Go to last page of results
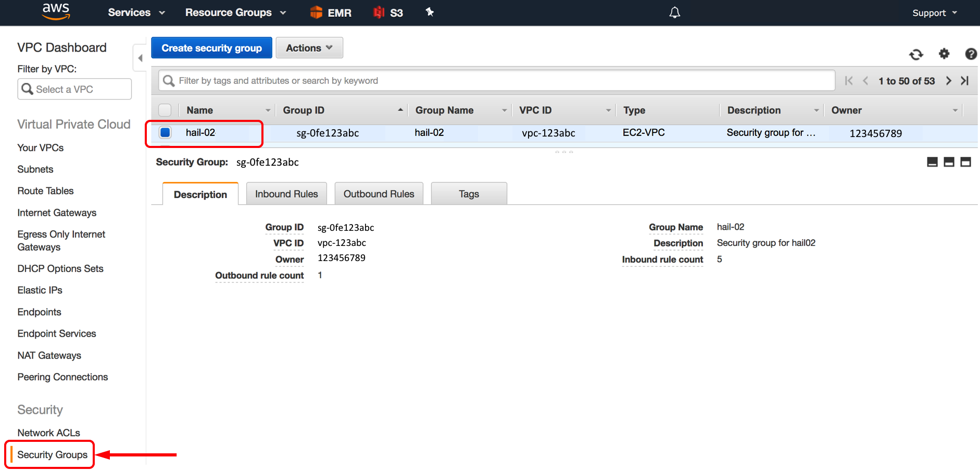Viewport: 980px width, 470px height. [x=965, y=81]
